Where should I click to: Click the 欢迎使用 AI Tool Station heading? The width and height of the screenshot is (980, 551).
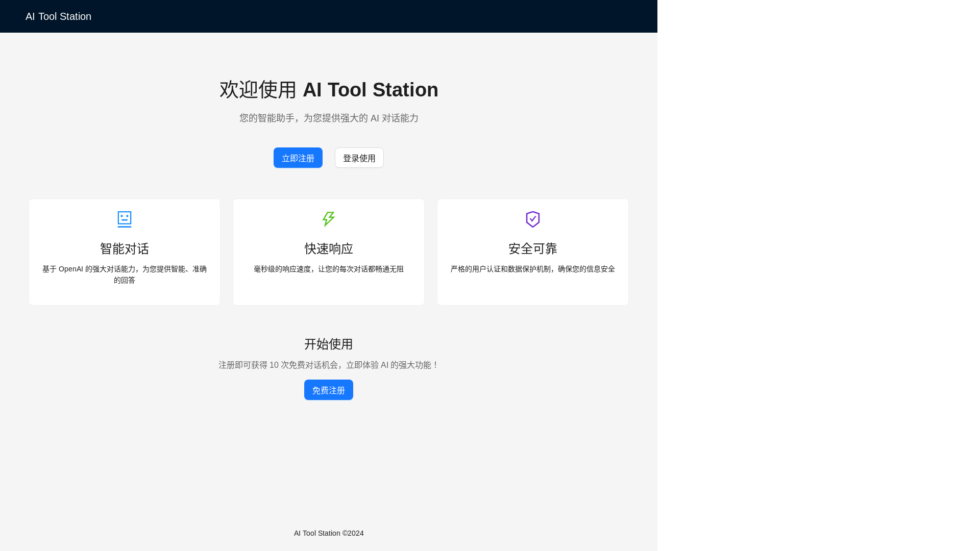329,90
